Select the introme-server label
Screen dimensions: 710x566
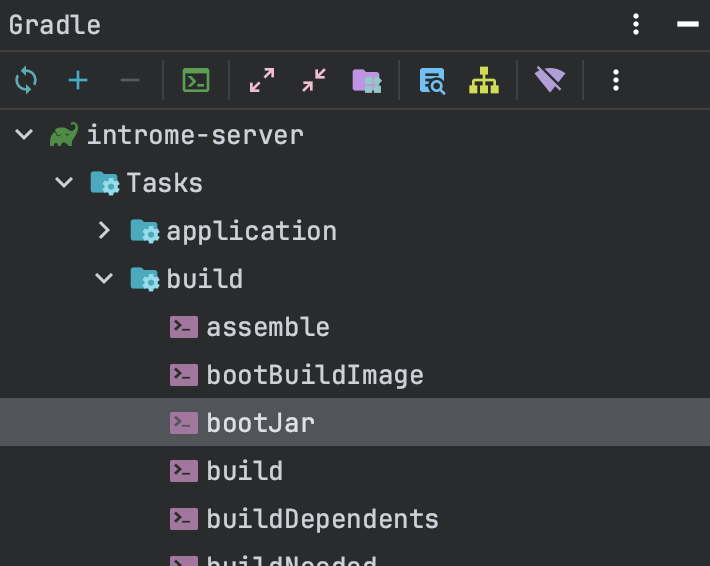point(195,135)
